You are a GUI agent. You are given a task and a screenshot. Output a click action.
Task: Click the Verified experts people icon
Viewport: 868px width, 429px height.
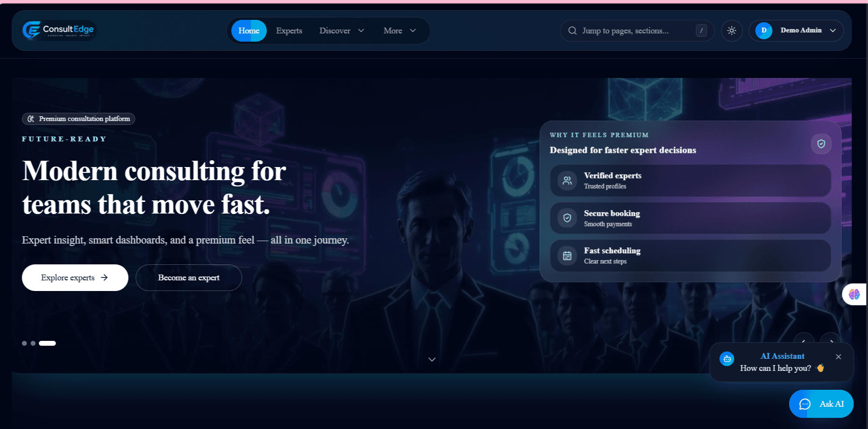567,181
